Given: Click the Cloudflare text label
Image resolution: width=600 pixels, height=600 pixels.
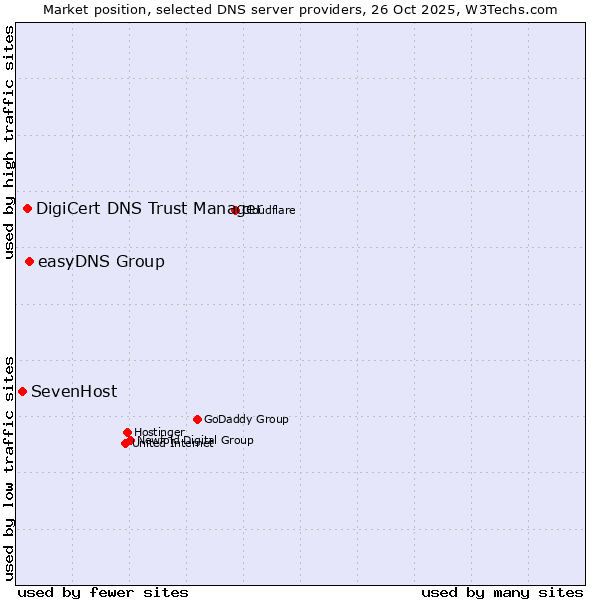Looking at the screenshot, I should coord(270,210).
